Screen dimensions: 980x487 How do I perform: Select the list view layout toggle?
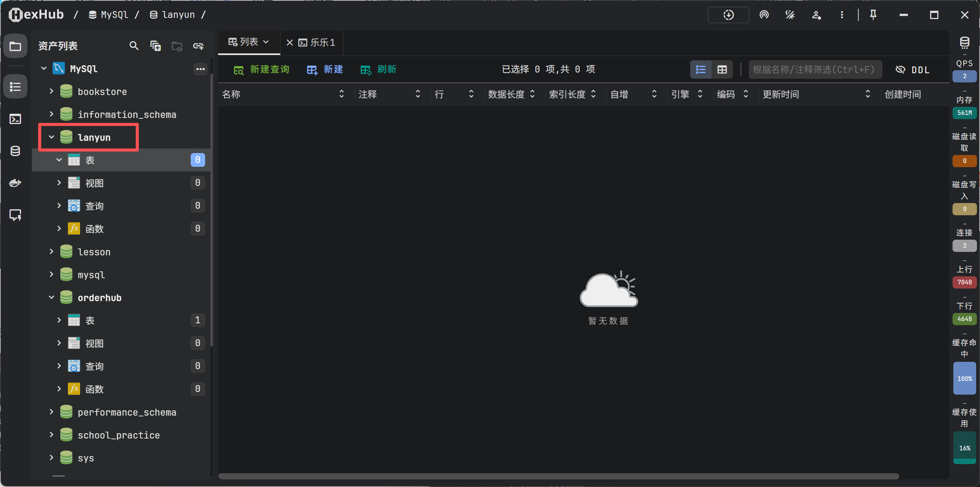(x=701, y=70)
